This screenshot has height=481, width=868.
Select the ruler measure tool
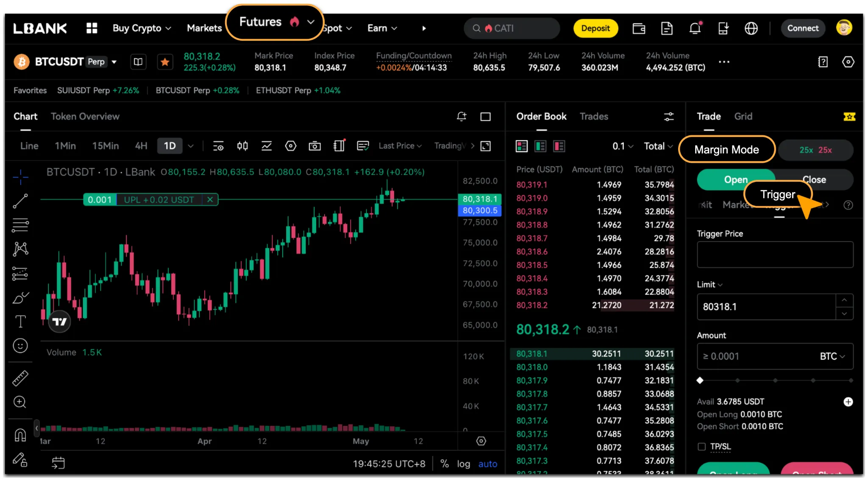[20, 378]
